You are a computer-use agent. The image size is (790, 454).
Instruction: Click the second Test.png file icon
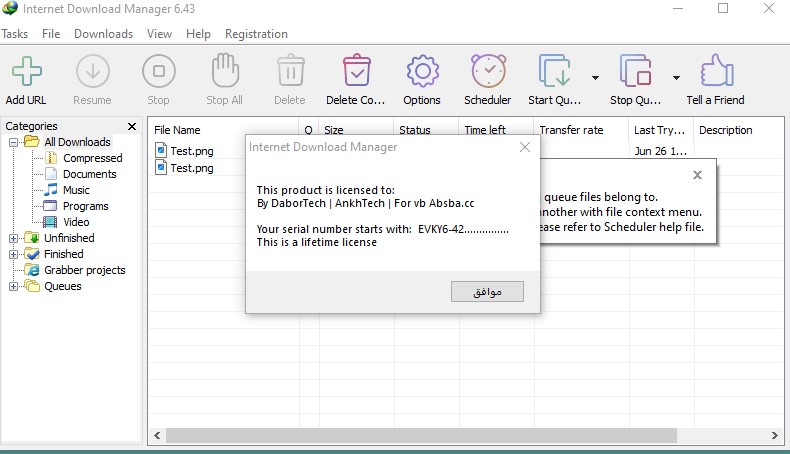click(161, 167)
